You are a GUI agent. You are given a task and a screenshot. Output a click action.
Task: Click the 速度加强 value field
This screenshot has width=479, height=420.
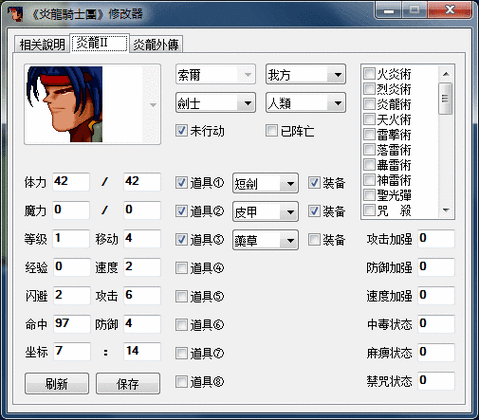(x=436, y=295)
